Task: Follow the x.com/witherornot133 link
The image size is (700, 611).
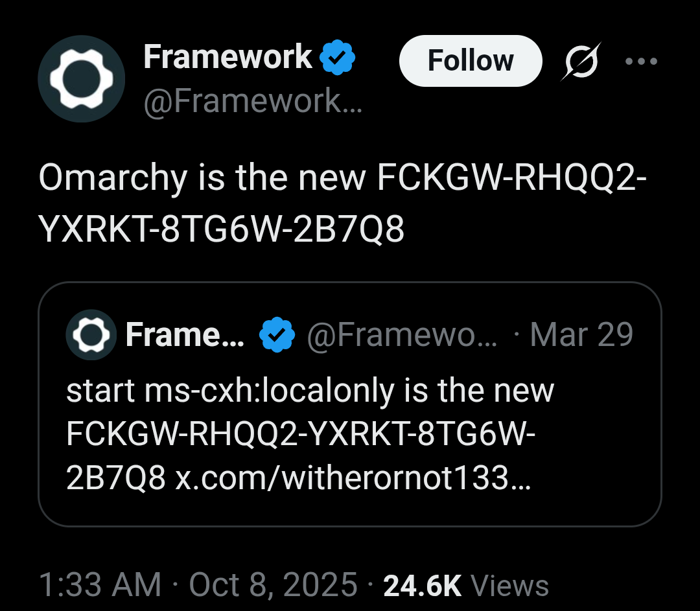Action: pos(352,478)
